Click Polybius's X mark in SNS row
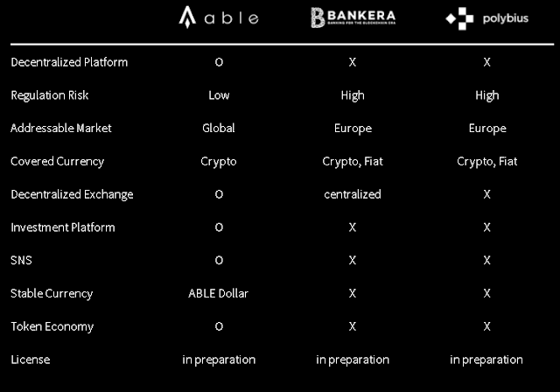This screenshot has width=560, height=392. pos(486,260)
